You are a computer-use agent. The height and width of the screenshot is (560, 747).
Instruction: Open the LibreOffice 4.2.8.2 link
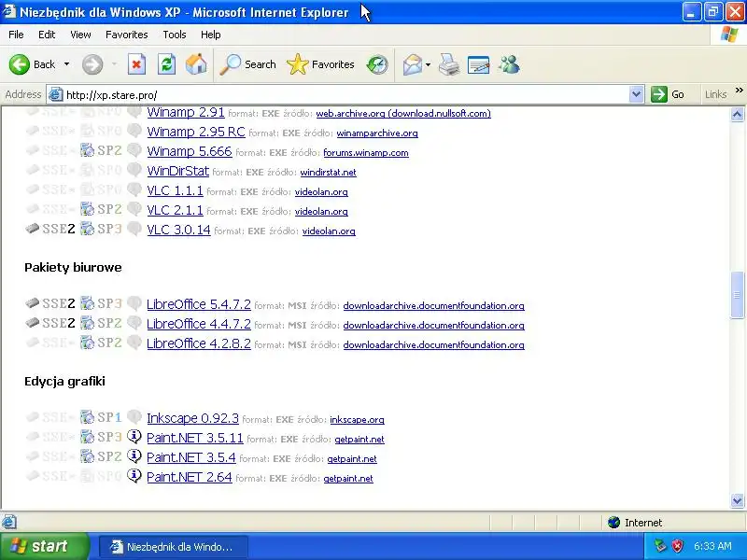pos(199,343)
